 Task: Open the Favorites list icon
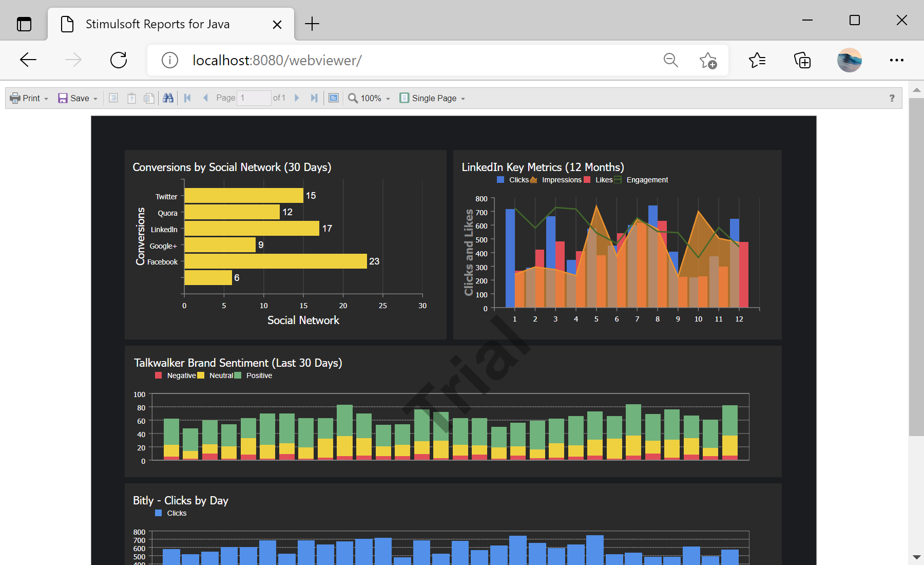click(x=757, y=60)
